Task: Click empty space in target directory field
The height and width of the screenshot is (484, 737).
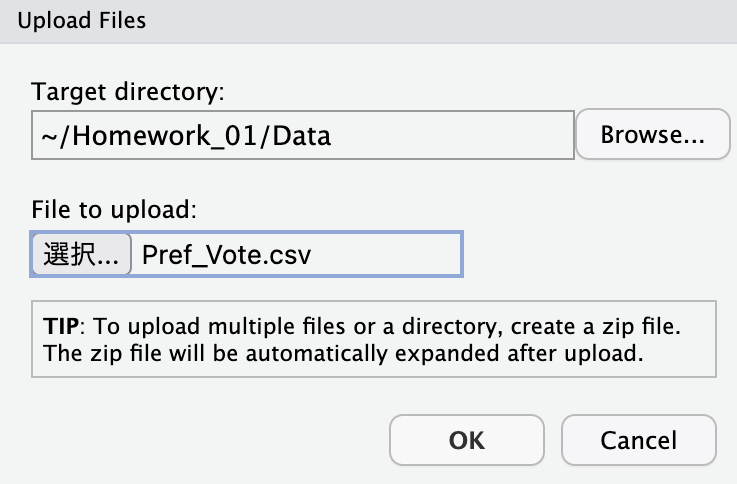Action: [x=451, y=135]
